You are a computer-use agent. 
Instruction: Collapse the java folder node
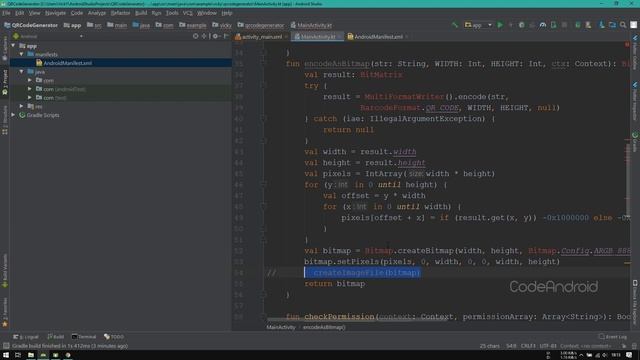pos(22,71)
